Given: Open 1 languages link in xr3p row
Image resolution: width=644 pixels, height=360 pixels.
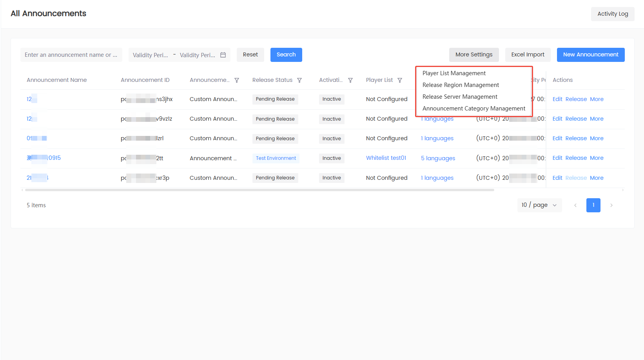Looking at the screenshot, I should point(437,178).
